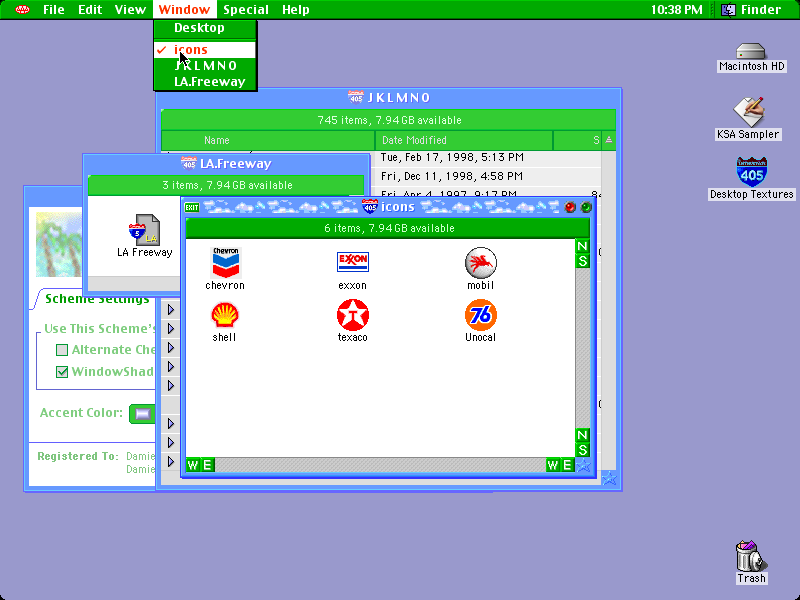Select the Macintosh HD drive icon
This screenshot has width=800, height=600.
(751, 52)
